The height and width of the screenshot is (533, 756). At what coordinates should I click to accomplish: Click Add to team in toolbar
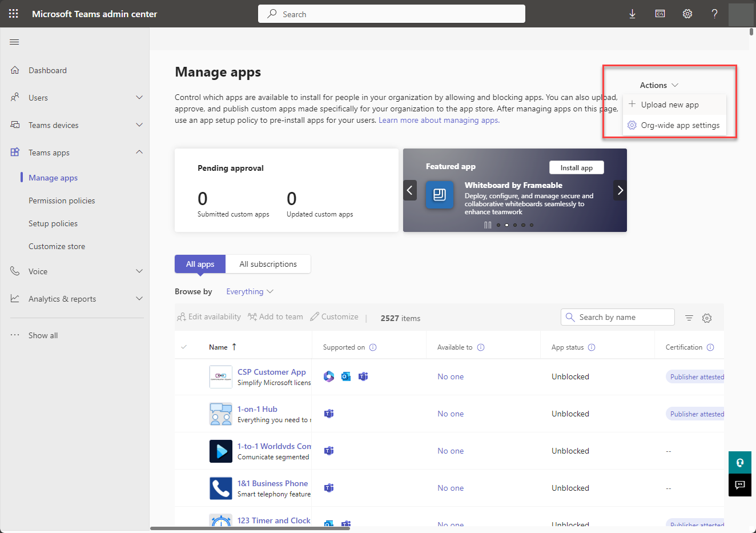click(275, 317)
